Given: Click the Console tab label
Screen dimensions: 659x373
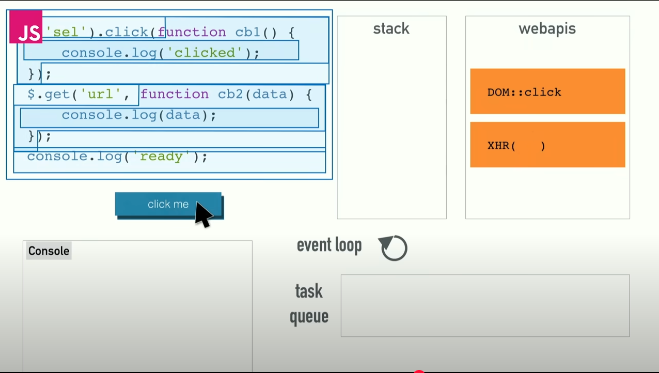Looking at the screenshot, I should tap(49, 251).
